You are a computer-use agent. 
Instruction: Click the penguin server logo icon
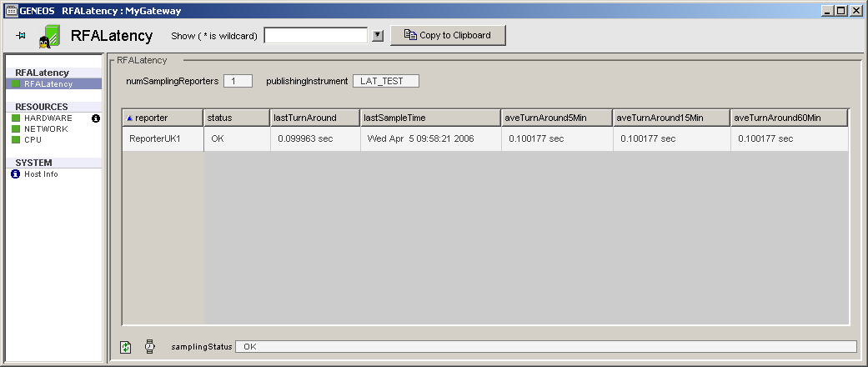50,36
